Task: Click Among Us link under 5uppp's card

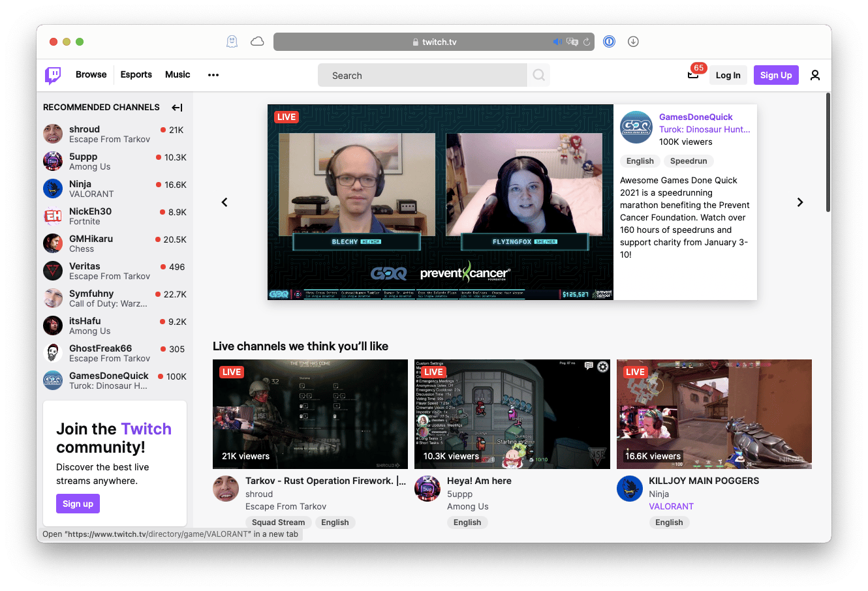Action: pyautogui.click(x=468, y=506)
